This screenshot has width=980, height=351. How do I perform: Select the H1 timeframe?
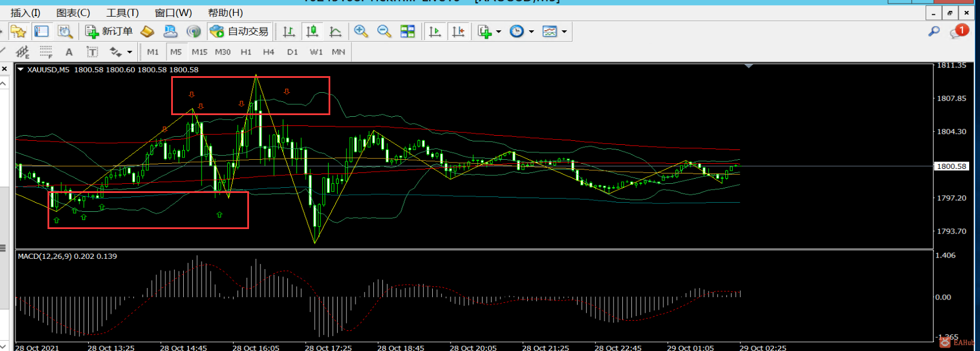tap(246, 52)
